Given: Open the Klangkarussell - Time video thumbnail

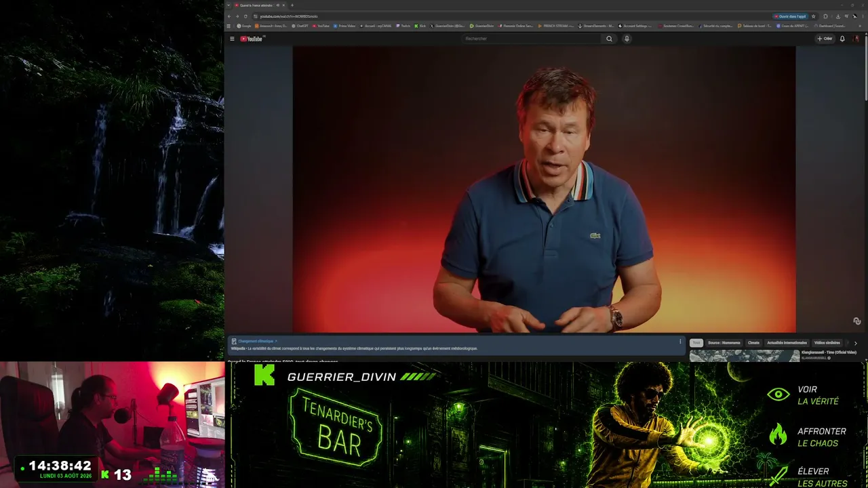Looking at the screenshot, I should (x=745, y=356).
